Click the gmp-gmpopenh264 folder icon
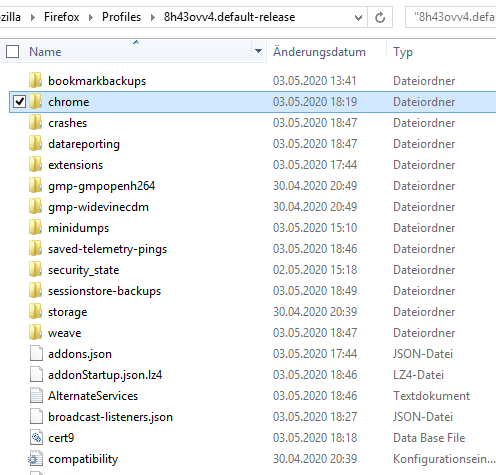The height and width of the screenshot is (475, 496). pyautogui.click(x=35, y=185)
